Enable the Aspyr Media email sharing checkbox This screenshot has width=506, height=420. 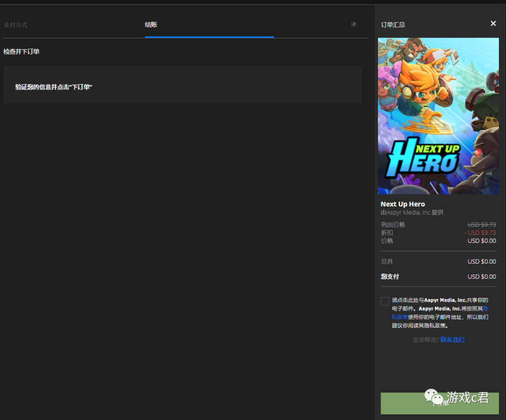point(385,301)
